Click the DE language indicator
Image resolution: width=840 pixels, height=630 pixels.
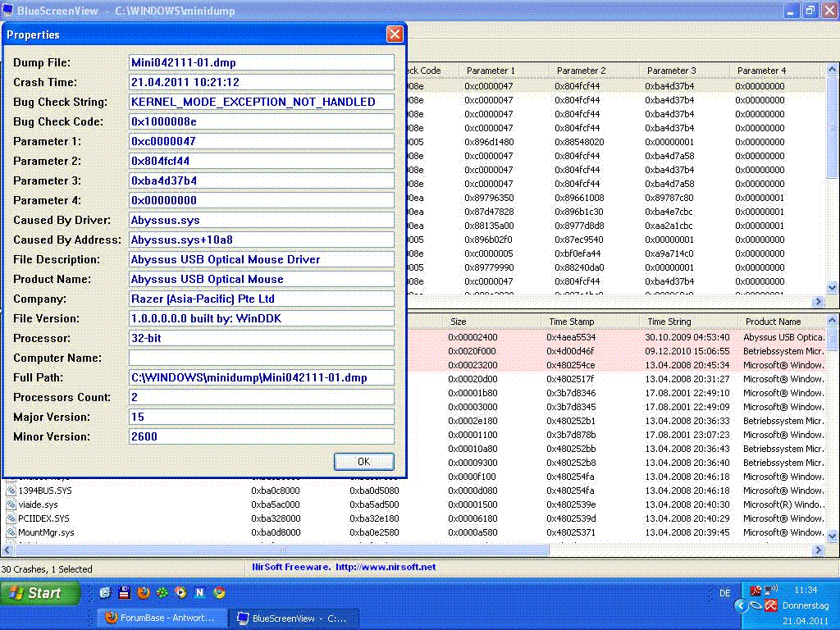click(724, 593)
